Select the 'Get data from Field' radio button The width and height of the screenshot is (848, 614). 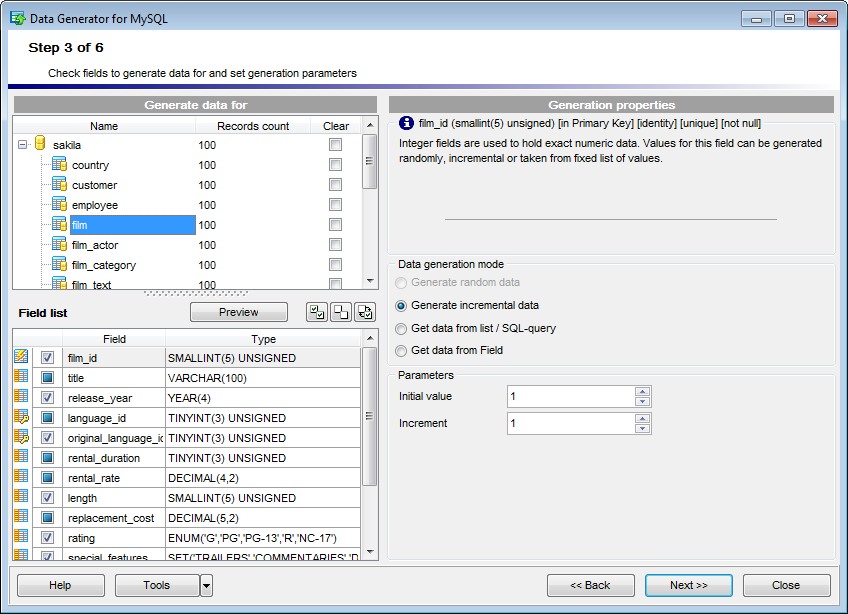tap(401, 349)
